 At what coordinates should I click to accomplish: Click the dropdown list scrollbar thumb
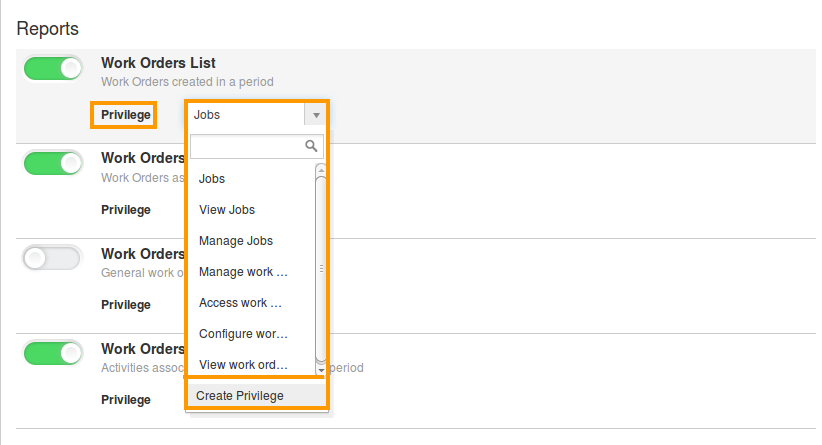click(x=321, y=269)
